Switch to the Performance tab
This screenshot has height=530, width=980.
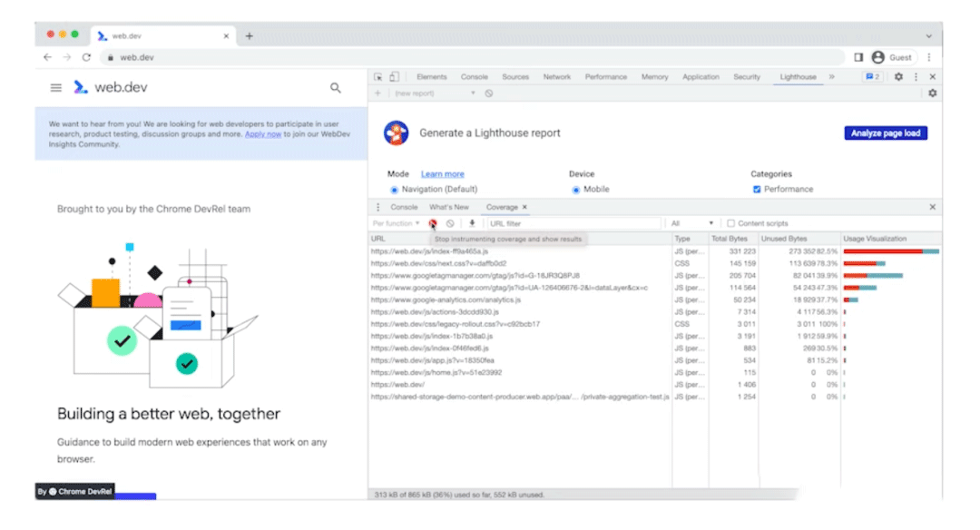tap(606, 77)
